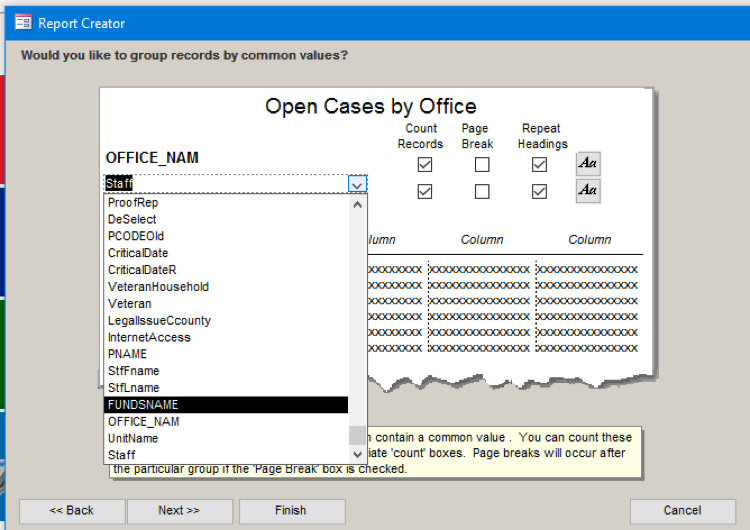Click the Next >> button
The height and width of the screenshot is (530, 750).
[178, 511]
